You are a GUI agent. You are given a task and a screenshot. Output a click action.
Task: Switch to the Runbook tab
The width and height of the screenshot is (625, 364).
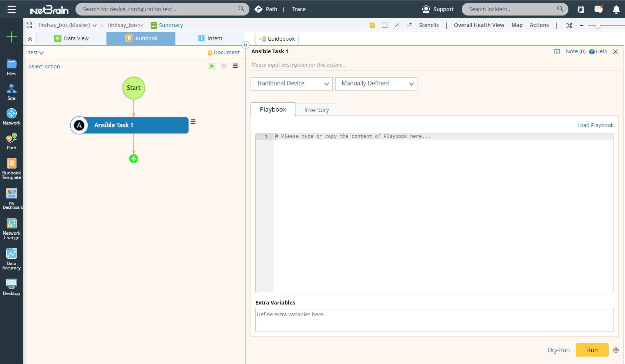141,38
